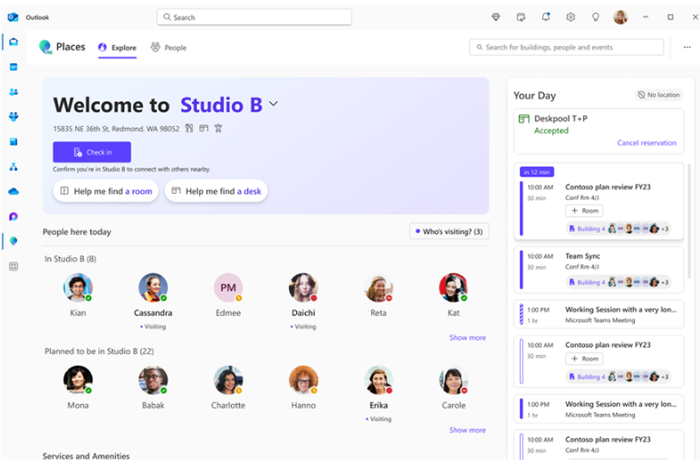
Task: Toggle the No location status chip
Action: click(x=659, y=95)
